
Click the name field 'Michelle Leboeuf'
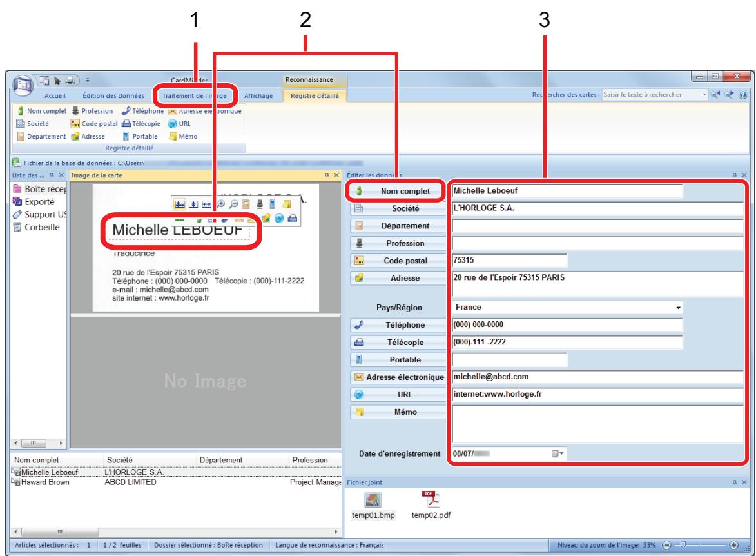(x=567, y=191)
